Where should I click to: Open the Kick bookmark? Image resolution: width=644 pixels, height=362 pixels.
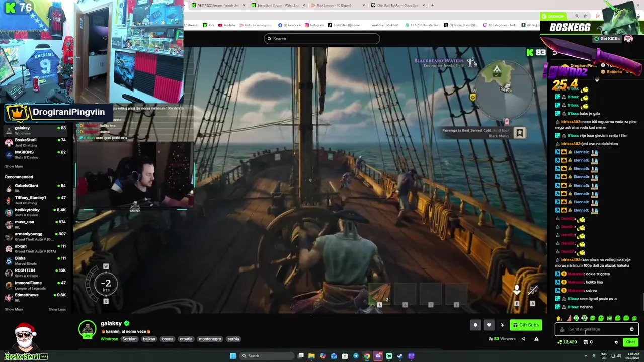[x=209, y=25]
